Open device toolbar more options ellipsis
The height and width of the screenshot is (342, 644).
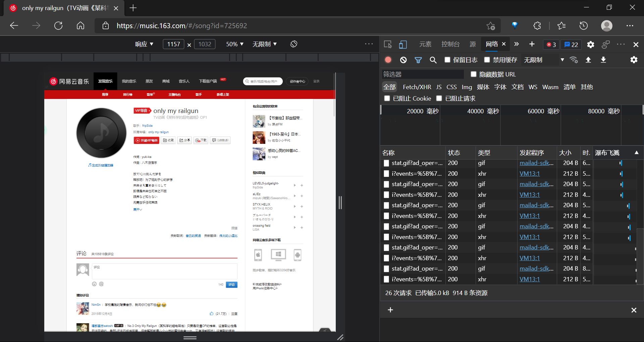coord(369,44)
